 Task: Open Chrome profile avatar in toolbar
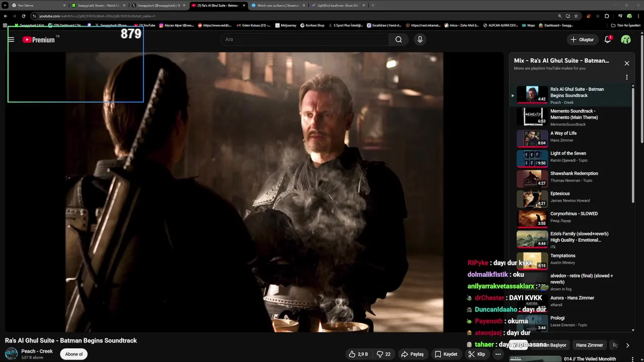point(629,16)
